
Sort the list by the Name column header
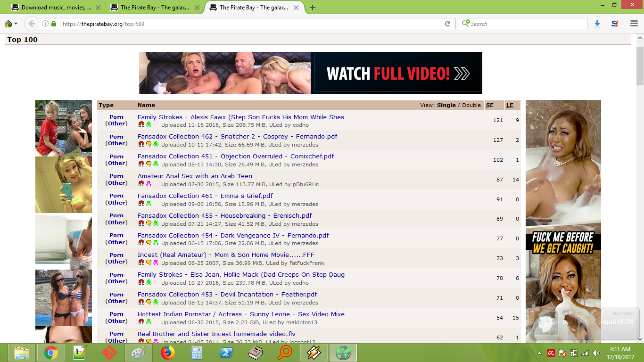146,105
